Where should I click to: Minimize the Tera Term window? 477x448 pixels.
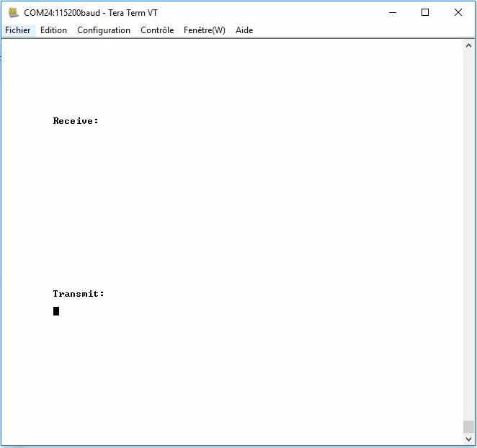393,12
